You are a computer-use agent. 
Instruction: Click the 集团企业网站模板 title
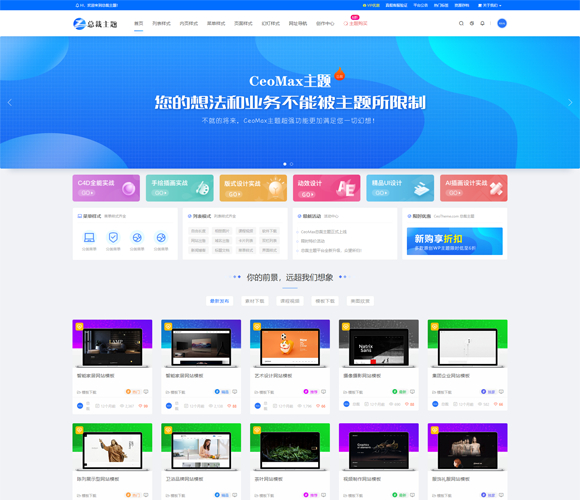(451, 376)
